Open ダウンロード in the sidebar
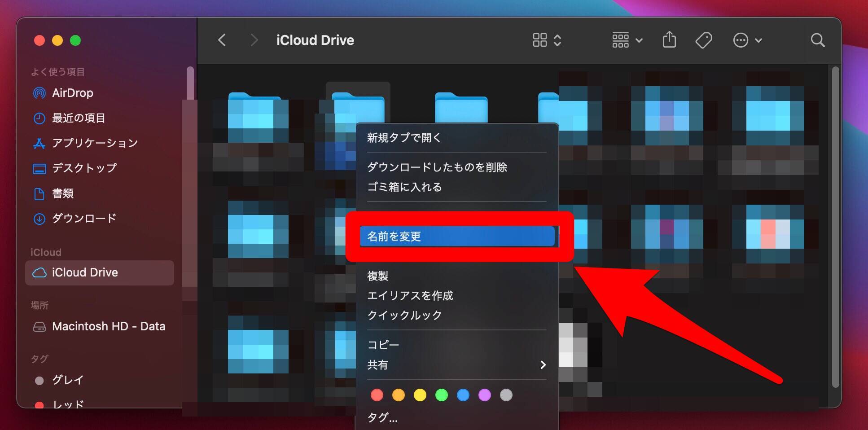 tap(100, 219)
